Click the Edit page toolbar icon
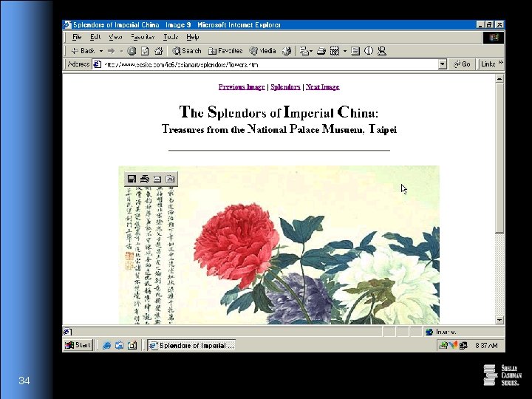 pyautogui.click(x=335, y=51)
